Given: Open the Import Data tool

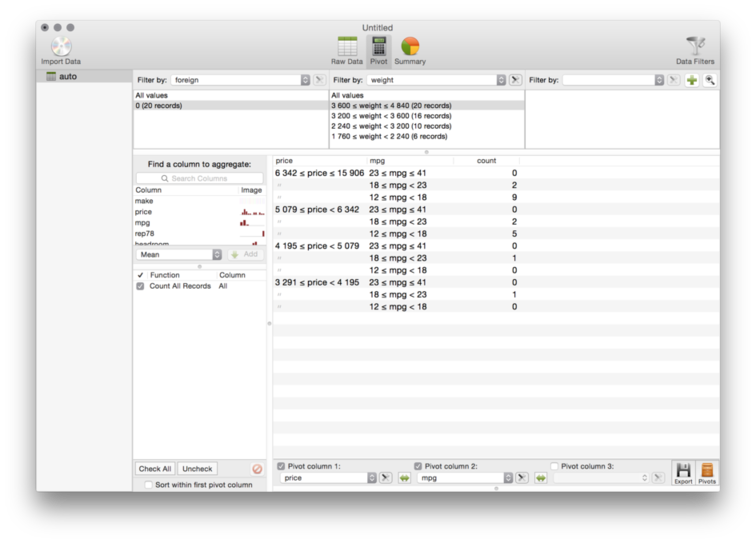Looking at the screenshot, I should coord(61,49).
